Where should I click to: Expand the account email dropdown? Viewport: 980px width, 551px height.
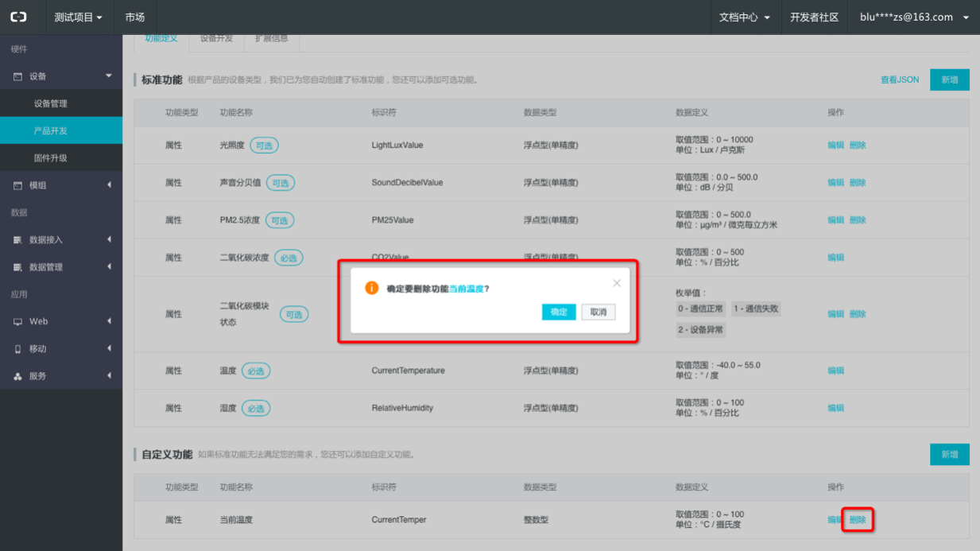click(x=914, y=17)
